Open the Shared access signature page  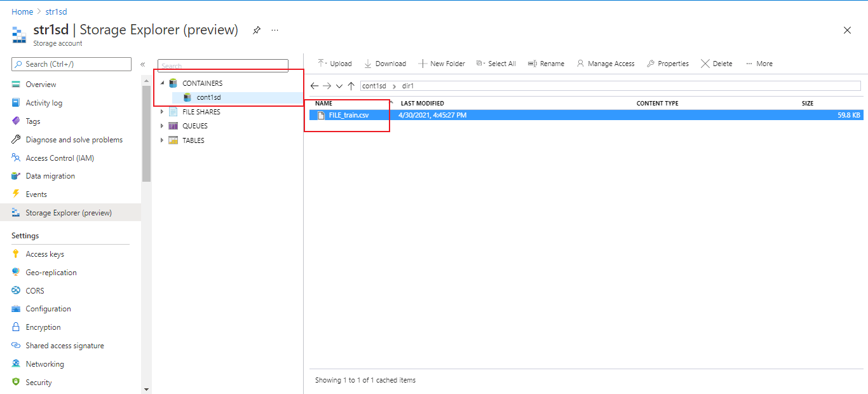[x=65, y=345]
